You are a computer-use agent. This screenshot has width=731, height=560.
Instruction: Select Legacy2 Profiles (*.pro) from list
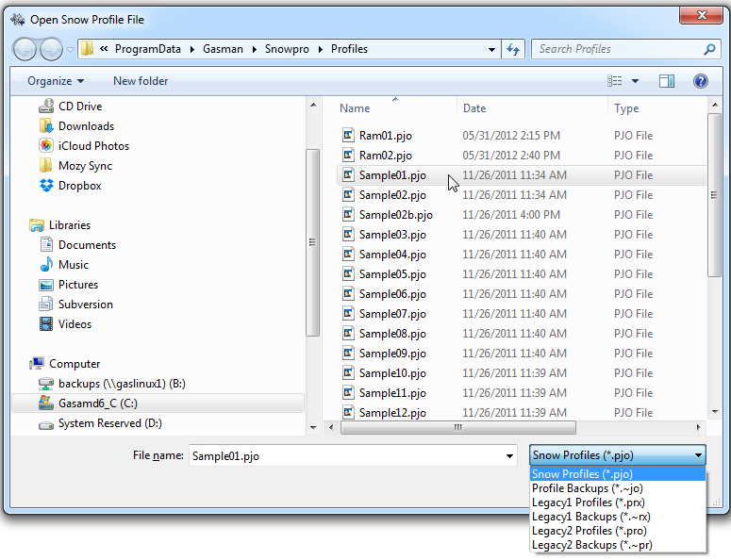pyautogui.click(x=589, y=531)
